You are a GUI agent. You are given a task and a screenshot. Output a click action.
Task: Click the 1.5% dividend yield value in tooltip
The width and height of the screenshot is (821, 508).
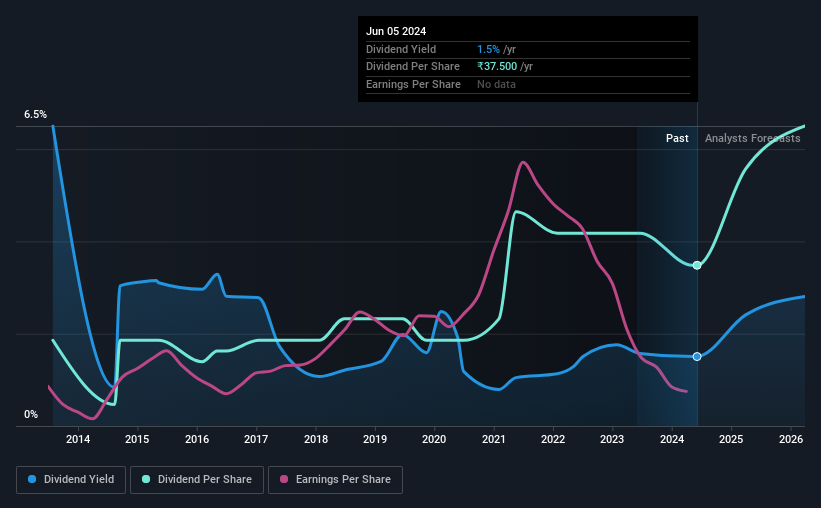pyautogui.click(x=489, y=49)
